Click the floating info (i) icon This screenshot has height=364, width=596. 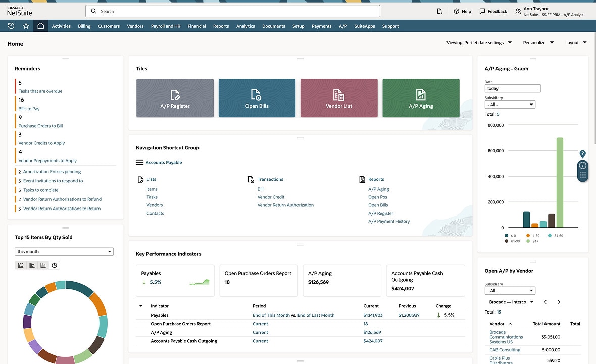tap(582, 165)
